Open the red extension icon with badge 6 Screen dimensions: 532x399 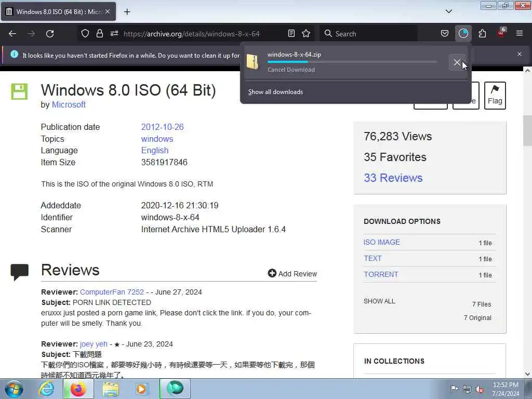click(x=501, y=33)
